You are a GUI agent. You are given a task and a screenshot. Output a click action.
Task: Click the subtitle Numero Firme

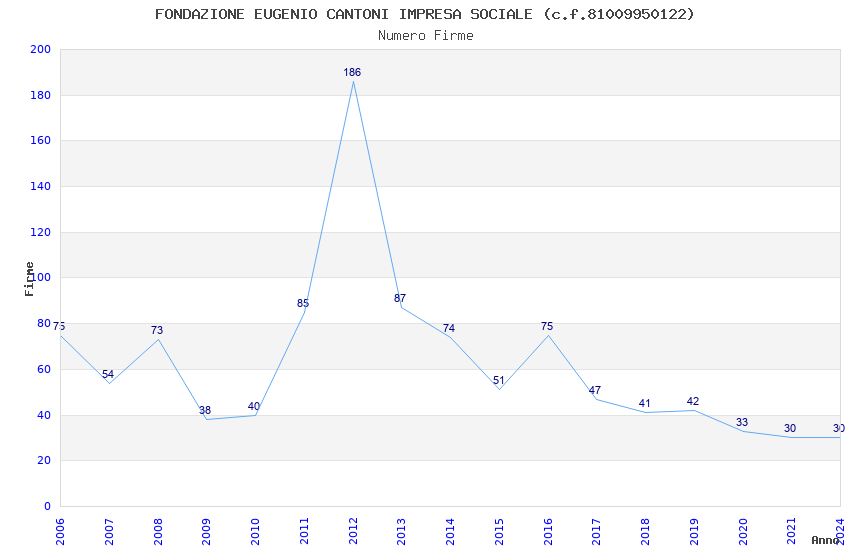tap(426, 35)
